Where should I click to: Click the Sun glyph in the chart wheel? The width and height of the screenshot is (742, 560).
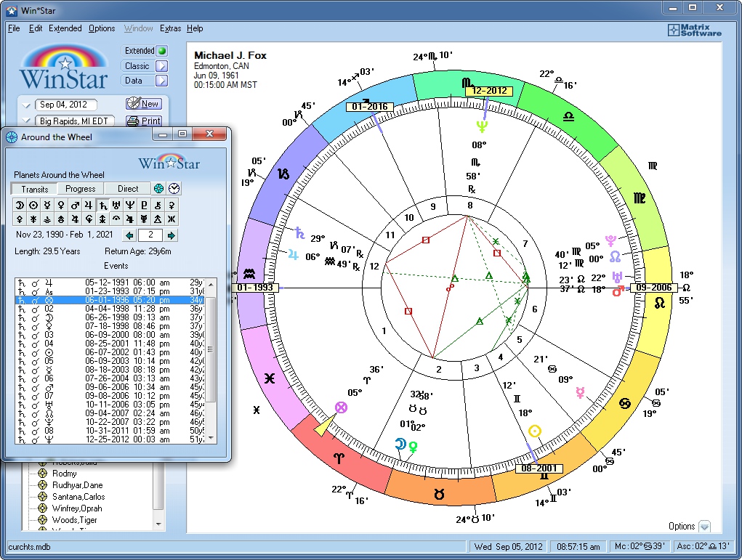pyautogui.click(x=535, y=431)
